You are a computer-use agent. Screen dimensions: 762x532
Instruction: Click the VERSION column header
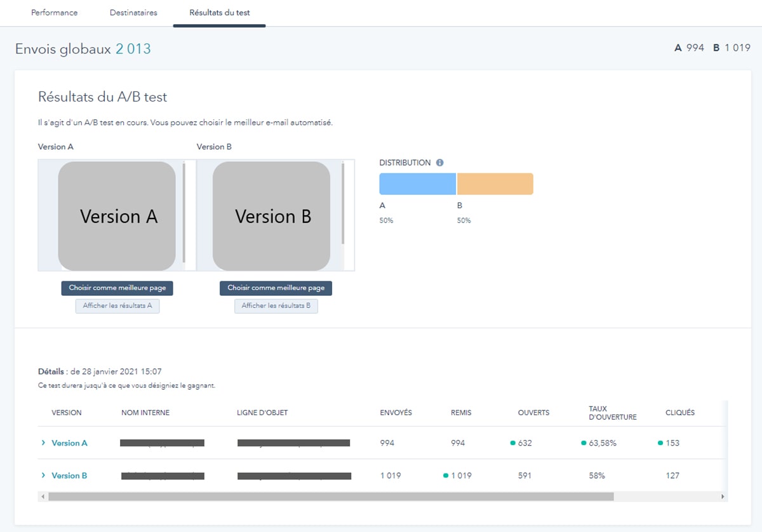tap(67, 413)
